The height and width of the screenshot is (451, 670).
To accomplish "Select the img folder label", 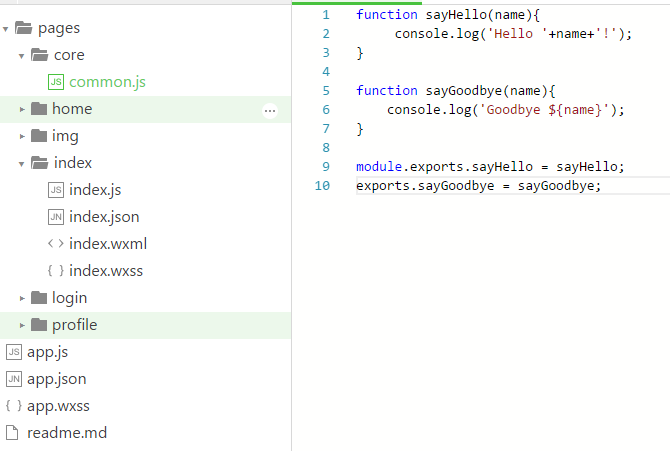I will (65, 136).
